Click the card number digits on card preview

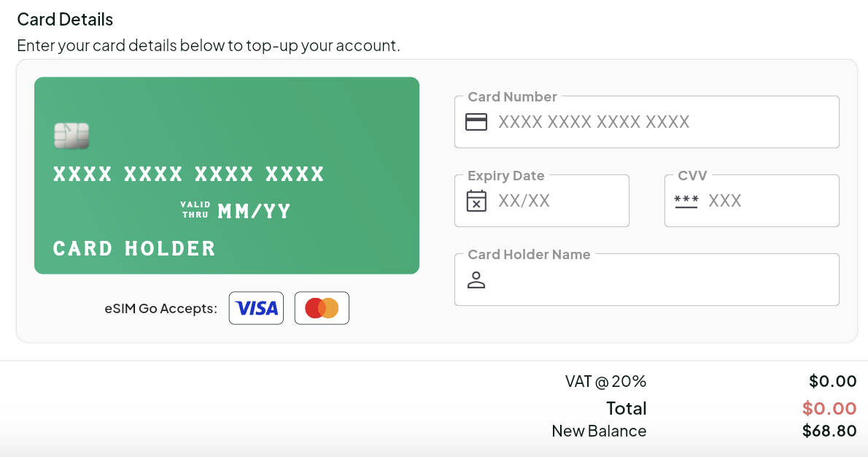pos(188,174)
